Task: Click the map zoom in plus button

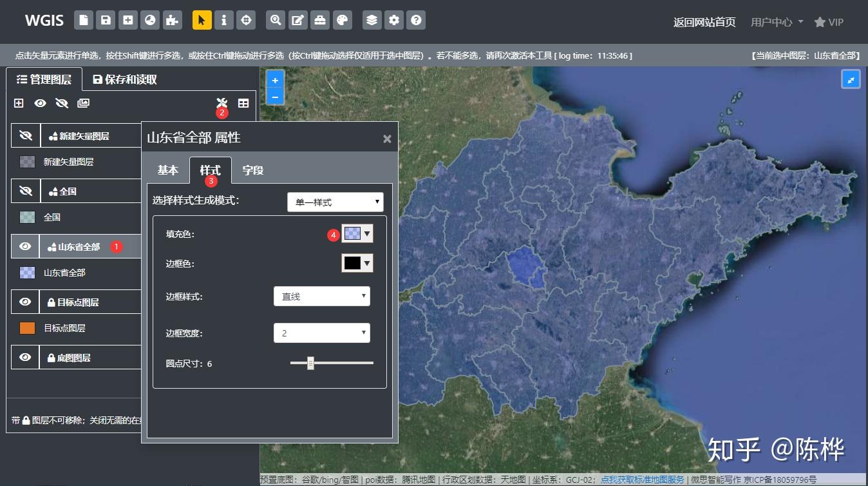Action: tap(275, 81)
